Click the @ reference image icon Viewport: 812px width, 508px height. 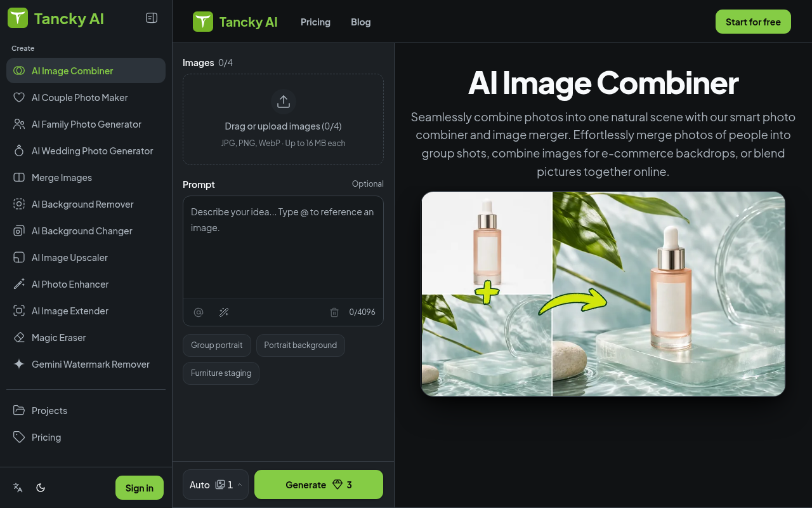tap(199, 312)
